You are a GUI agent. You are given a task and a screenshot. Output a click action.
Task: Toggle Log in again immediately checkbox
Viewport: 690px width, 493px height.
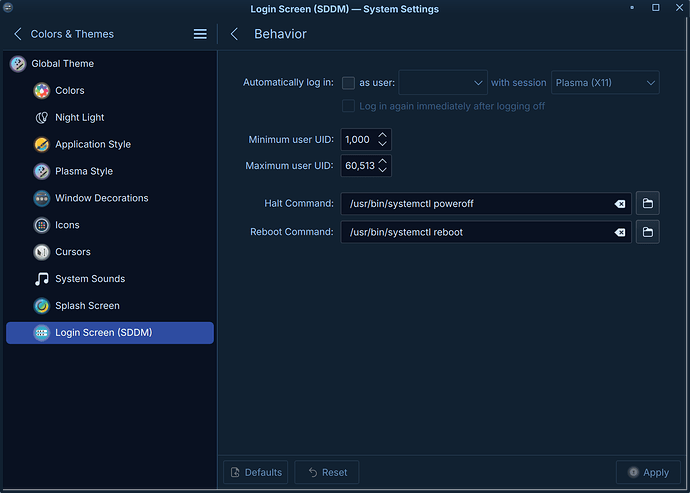tap(348, 106)
